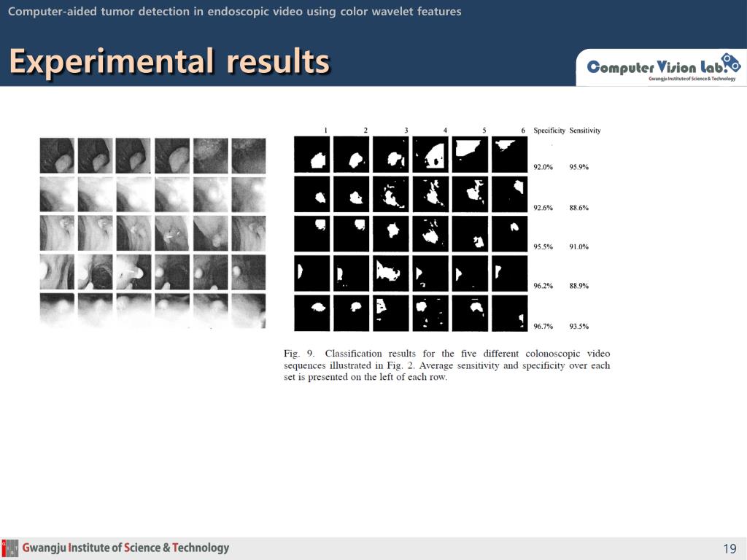Image resolution: width=747 pixels, height=560 pixels.
Task: Select first-row first-column binary mask image
Action: tap(312, 155)
